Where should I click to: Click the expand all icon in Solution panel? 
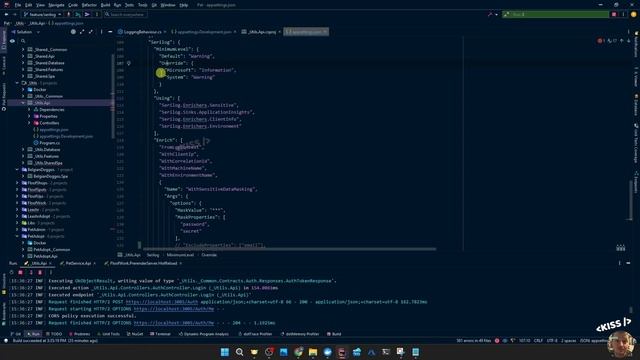82,32
